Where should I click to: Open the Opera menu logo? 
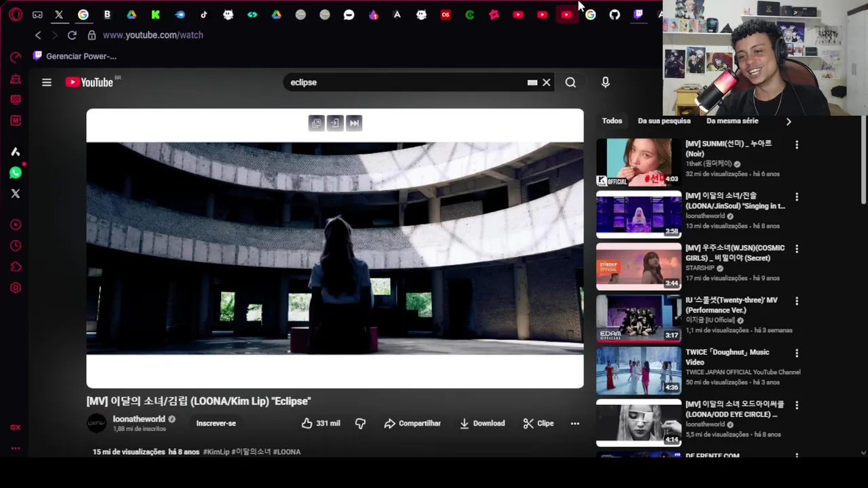pos(15,14)
